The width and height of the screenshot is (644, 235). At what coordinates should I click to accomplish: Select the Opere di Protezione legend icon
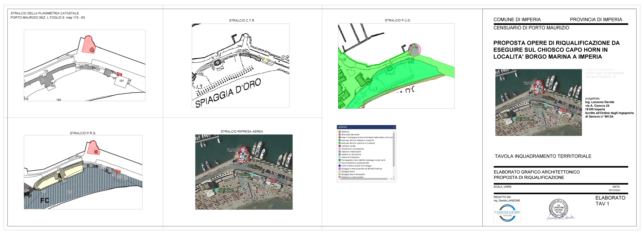tap(339, 157)
